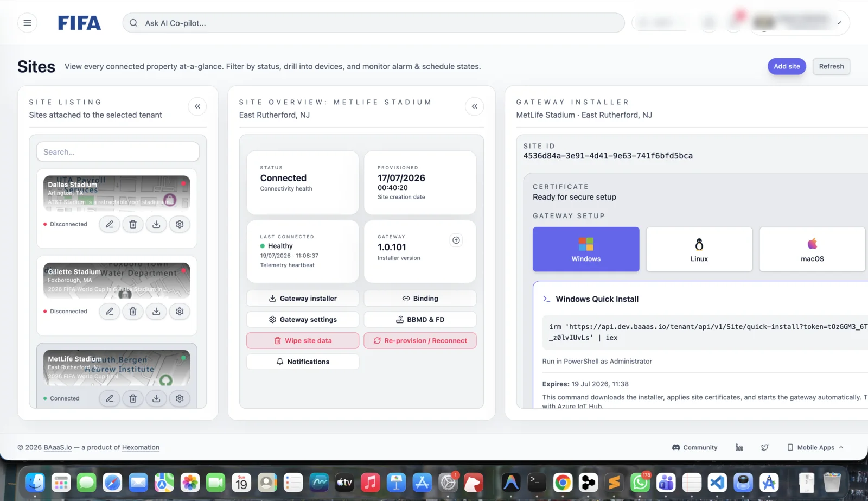This screenshot has width=868, height=501.
Task: Click the gateway version upgrade arrow icon
Action: click(456, 240)
